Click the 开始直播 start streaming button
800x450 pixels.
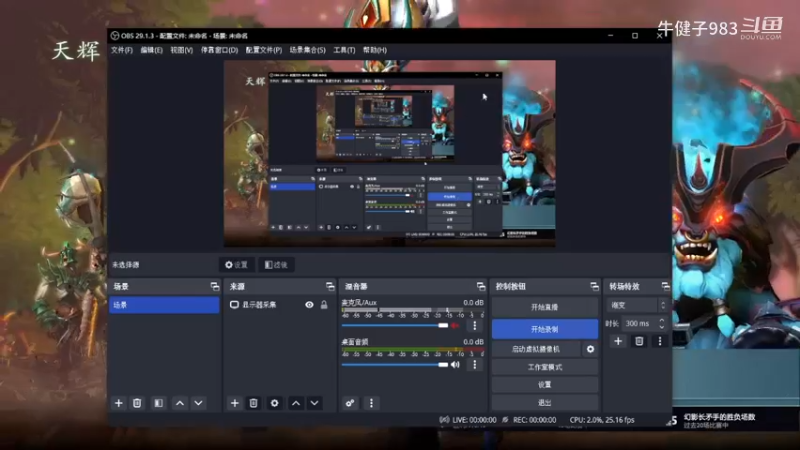click(x=545, y=307)
